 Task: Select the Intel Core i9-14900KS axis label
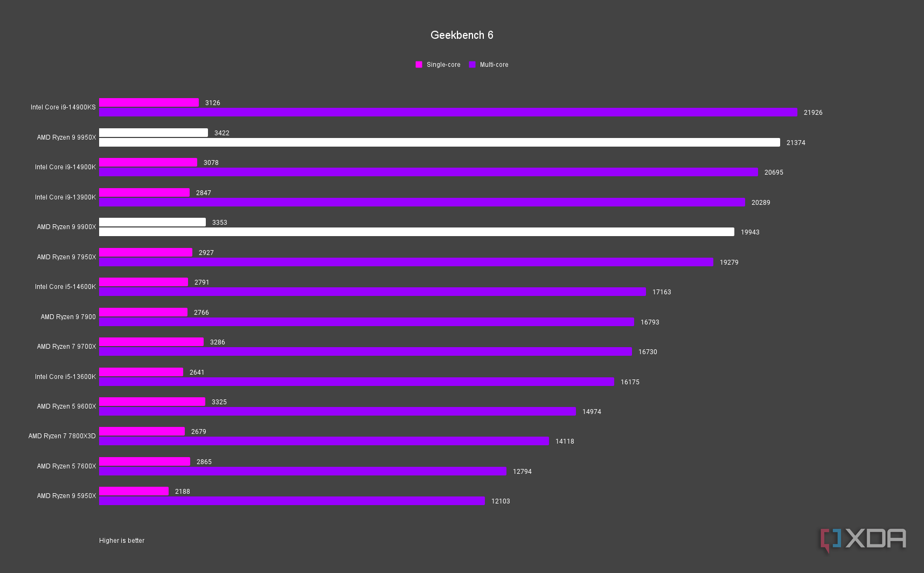[x=63, y=107]
